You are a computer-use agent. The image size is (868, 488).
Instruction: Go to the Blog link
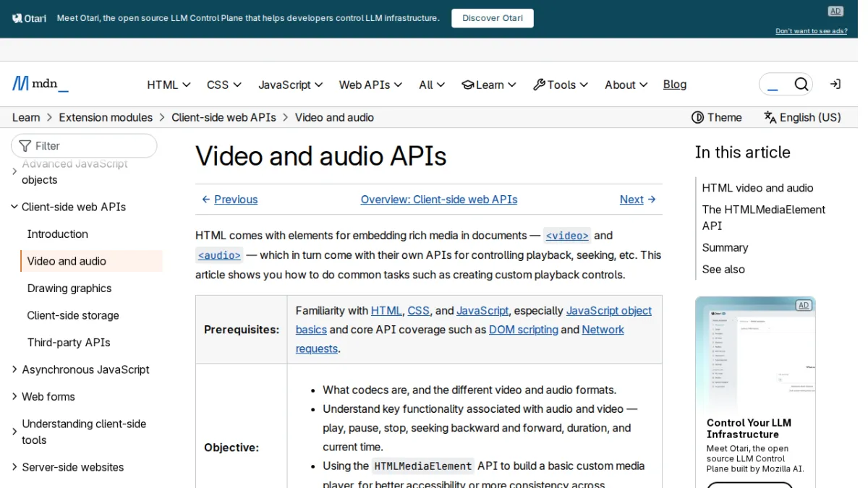(x=675, y=85)
